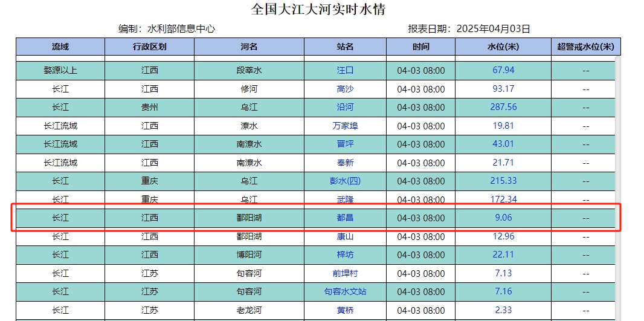Click water level value 19.81

(503, 125)
